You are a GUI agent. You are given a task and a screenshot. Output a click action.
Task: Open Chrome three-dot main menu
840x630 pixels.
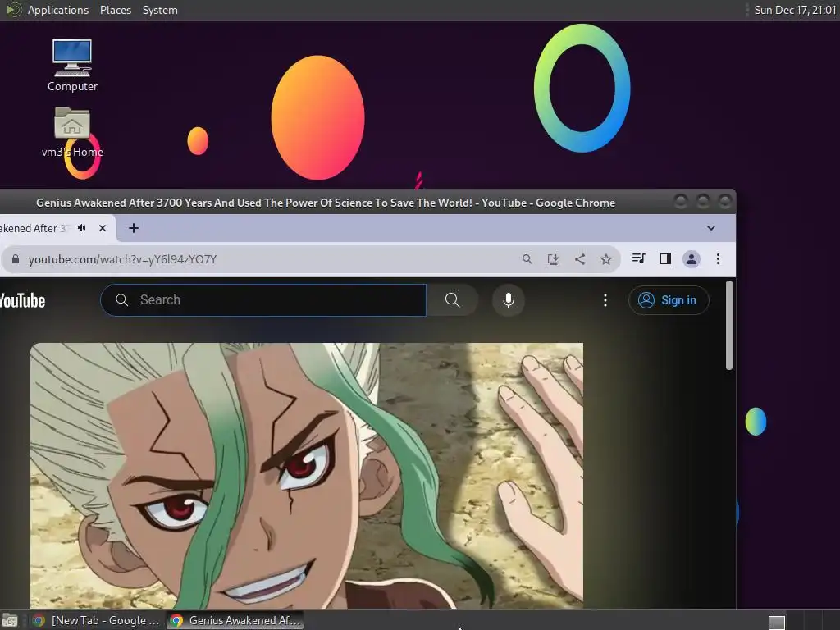pyautogui.click(x=718, y=259)
